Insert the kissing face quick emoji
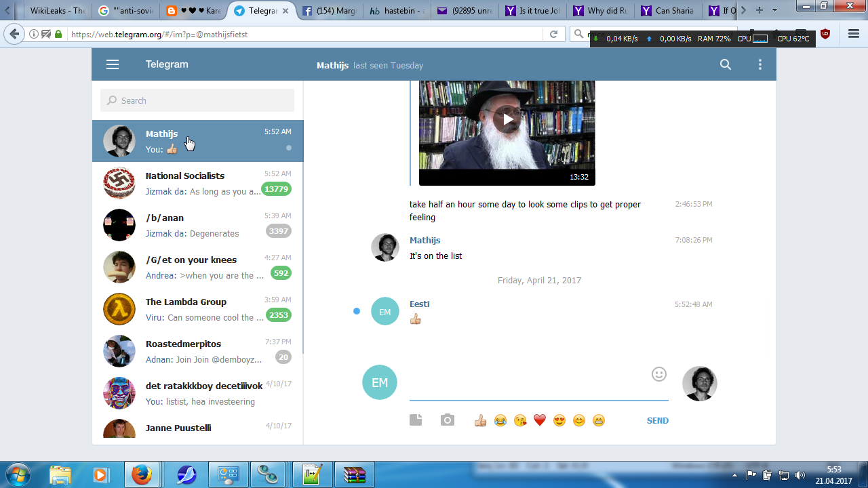The image size is (868, 488). pos(520,421)
